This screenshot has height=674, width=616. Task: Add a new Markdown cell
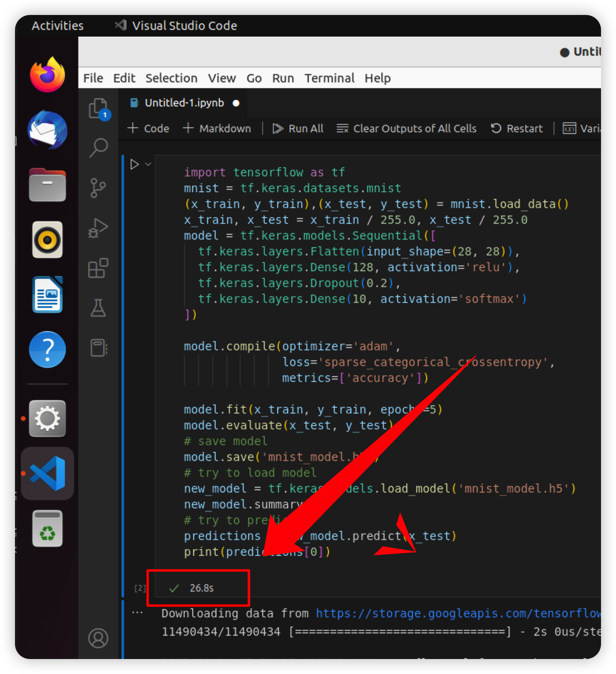tap(217, 129)
